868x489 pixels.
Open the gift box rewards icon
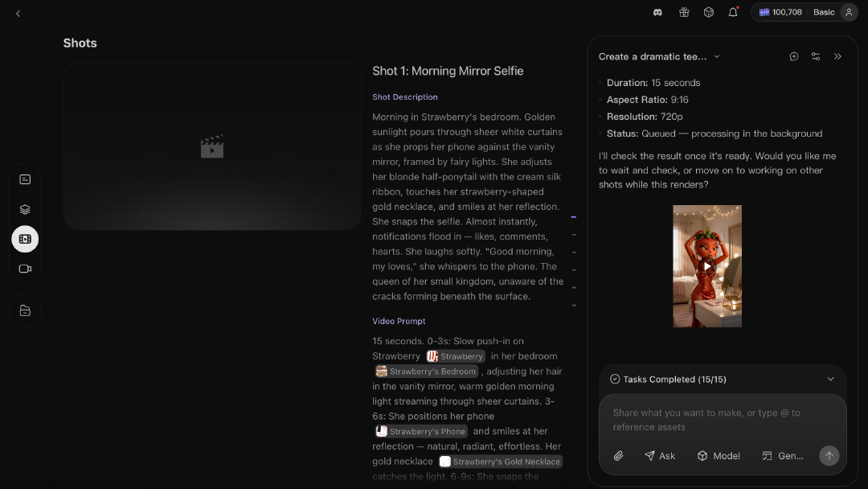click(x=684, y=12)
